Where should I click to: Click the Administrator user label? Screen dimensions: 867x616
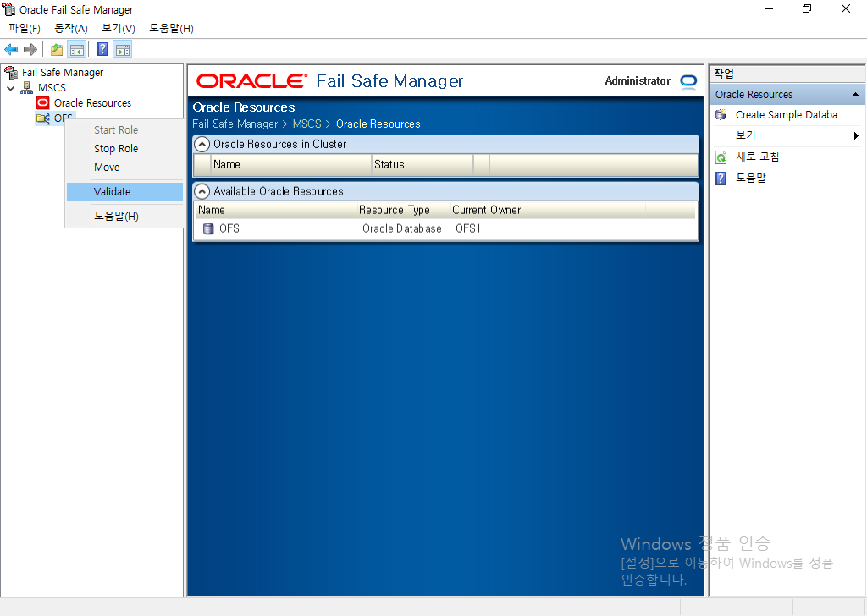(x=638, y=81)
